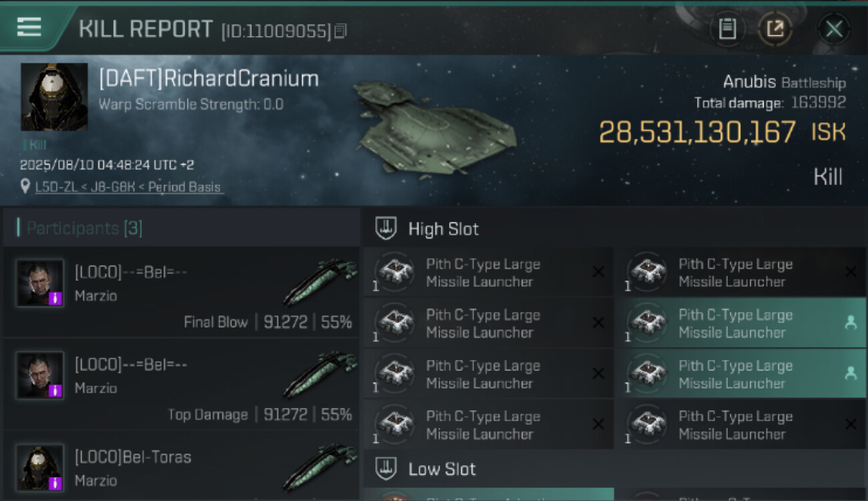This screenshot has height=501, width=868.
Task: Click the person icon on highlighted launcher
Action: coord(851,323)
